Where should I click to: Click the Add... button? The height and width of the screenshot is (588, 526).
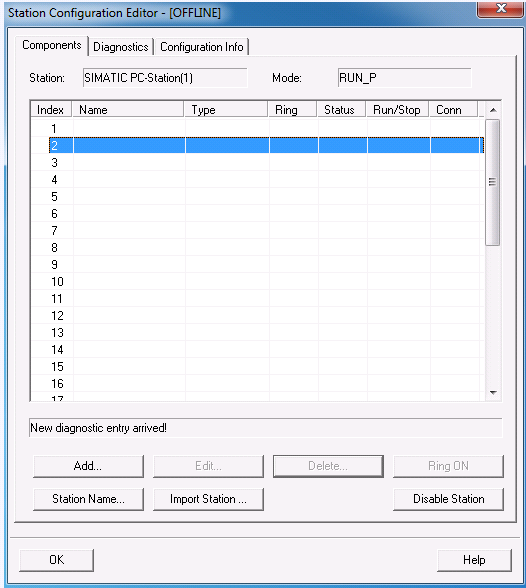pyautogui.click(x=88, y=466)
